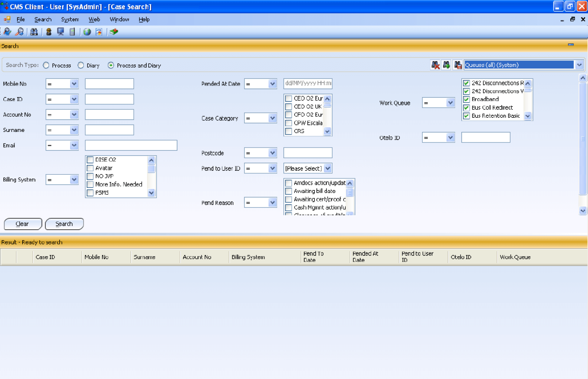The width and height of the screenshot is (588, 379).
Task: Click the Case Category list scroll down arrow
Action: coord(327,132)
